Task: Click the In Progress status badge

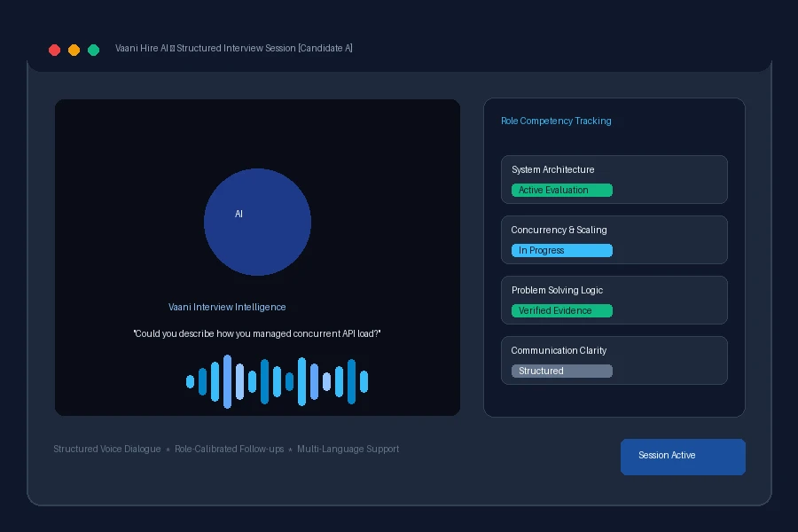Action: [562, 250]
